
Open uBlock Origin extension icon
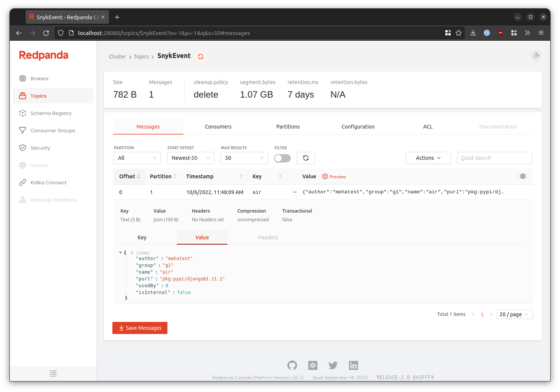tap(500, 33)
